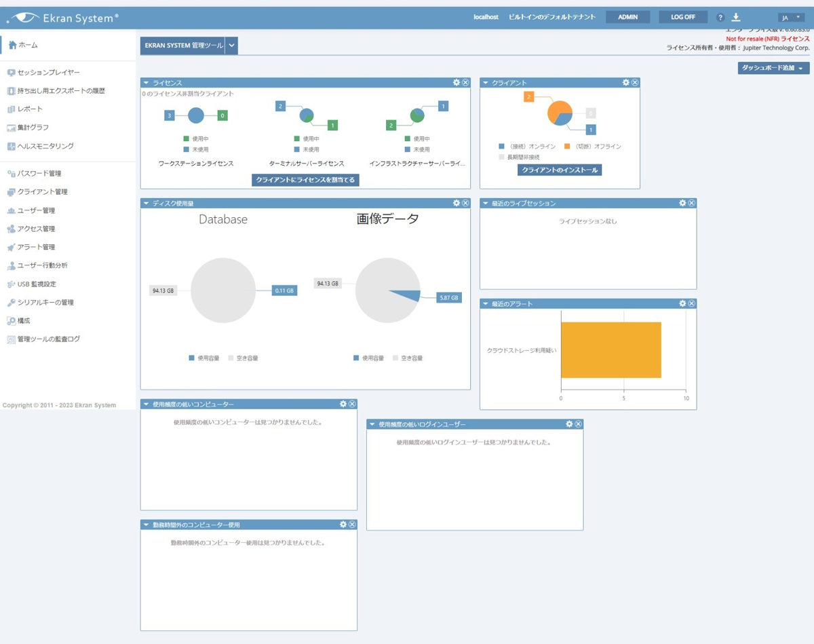Close the 最近のライブセッション panel
814x644 pixels.
pyautogui.click(x=692, y=203)
